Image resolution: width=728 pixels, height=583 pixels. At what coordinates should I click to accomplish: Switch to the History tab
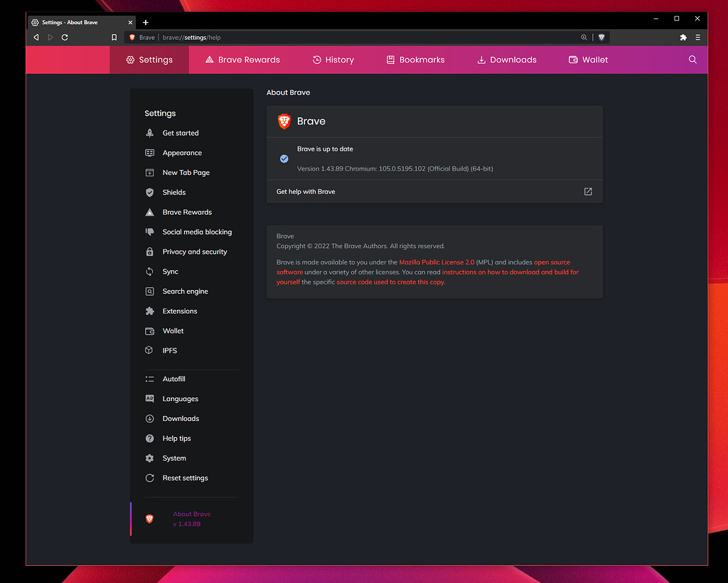pyautogui.click(x=333, y=60)
